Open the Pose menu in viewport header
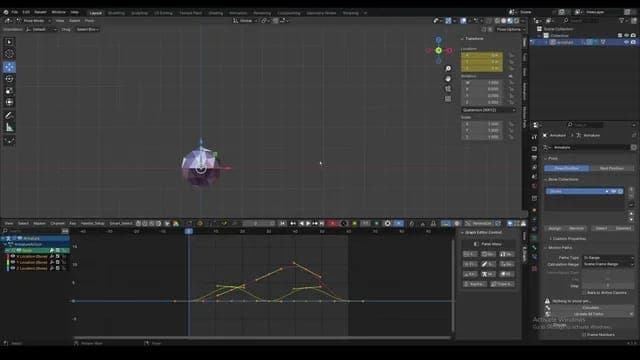640x360 pixels. coord(89,20)
